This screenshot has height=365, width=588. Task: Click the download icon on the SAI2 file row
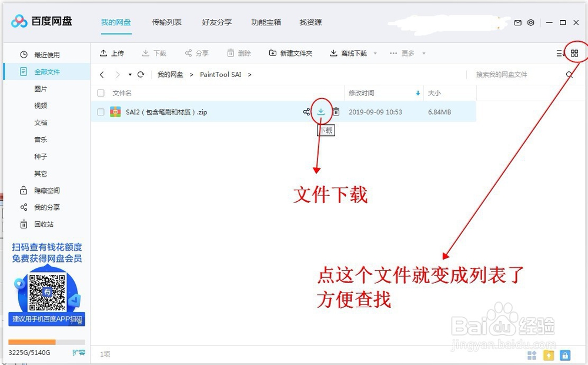[321, 112]
